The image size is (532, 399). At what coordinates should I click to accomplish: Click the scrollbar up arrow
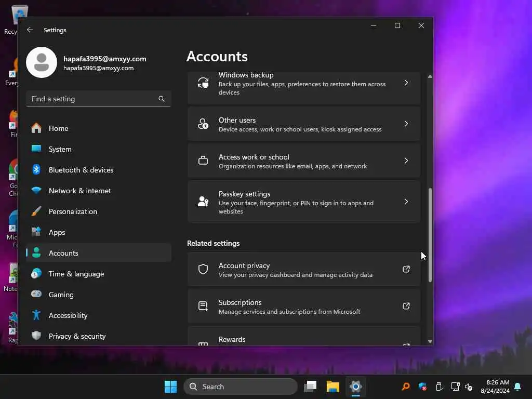pos(430,76)
